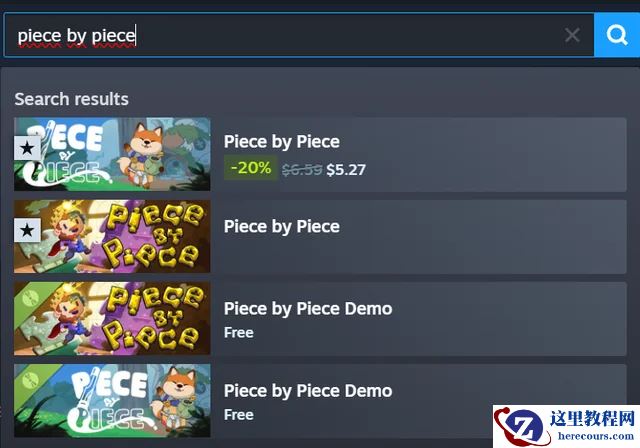Click the -20% discount badge
640x448 pixels.
click(251, 168)
